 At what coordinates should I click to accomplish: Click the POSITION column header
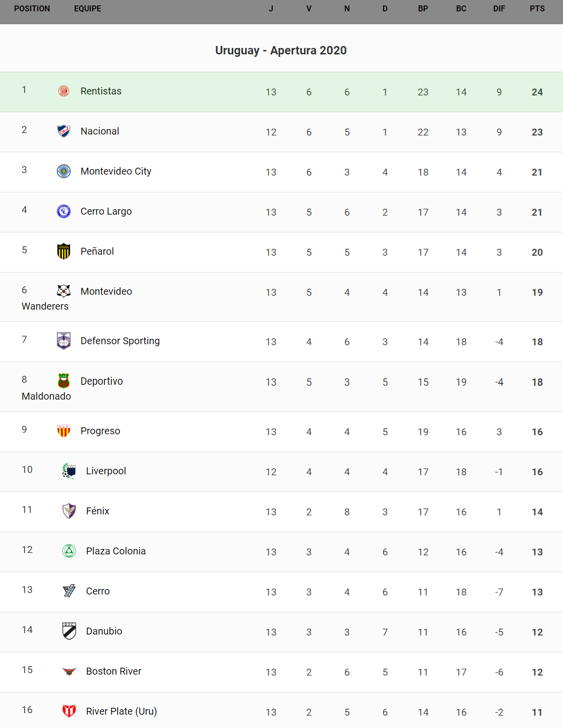32,9
